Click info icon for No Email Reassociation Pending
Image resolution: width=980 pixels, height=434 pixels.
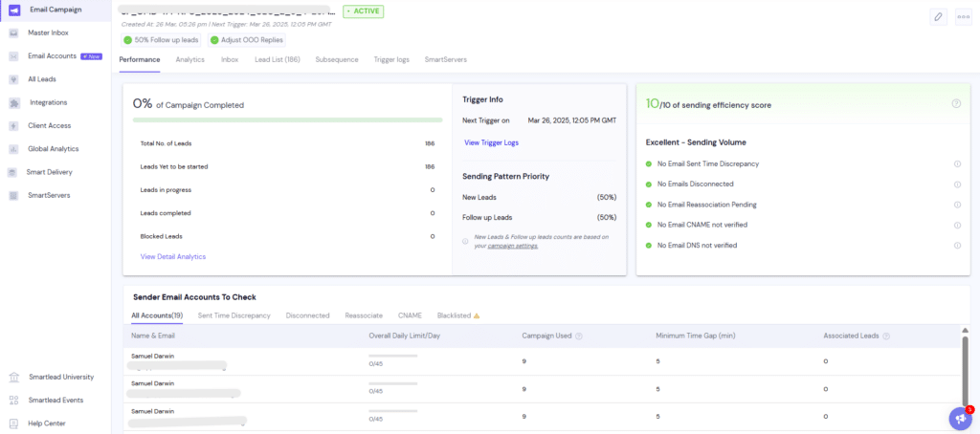(957, 205)
